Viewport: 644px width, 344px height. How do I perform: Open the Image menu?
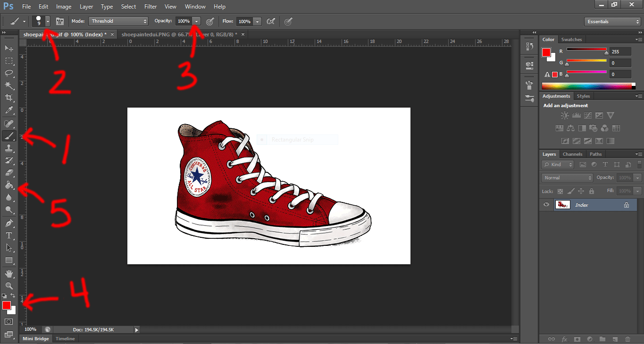tap(64, 7)
